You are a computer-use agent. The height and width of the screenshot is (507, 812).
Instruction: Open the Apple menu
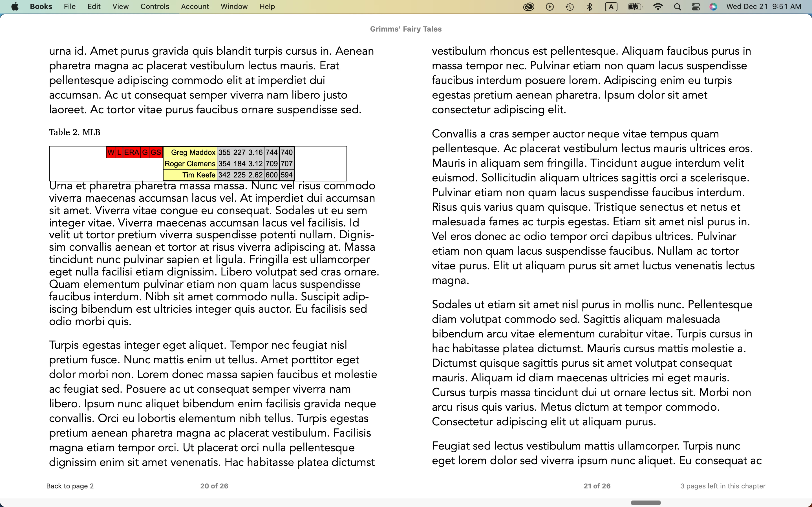15,6
